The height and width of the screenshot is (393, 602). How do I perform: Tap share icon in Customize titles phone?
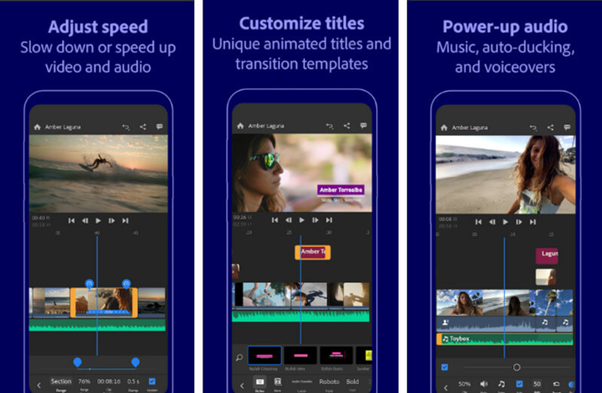tap(347, 125)
